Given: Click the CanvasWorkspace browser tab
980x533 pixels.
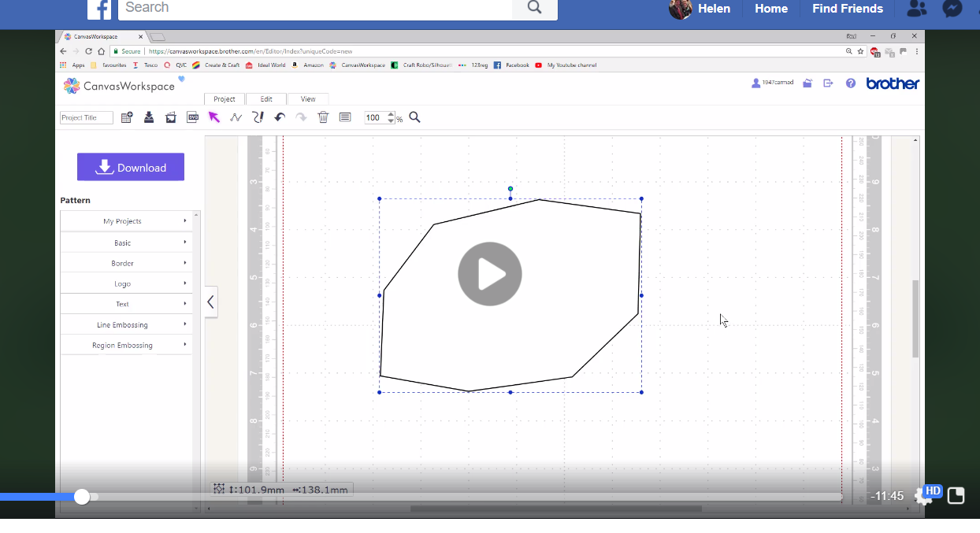Looking at the screenshot, I should [104, 37].
